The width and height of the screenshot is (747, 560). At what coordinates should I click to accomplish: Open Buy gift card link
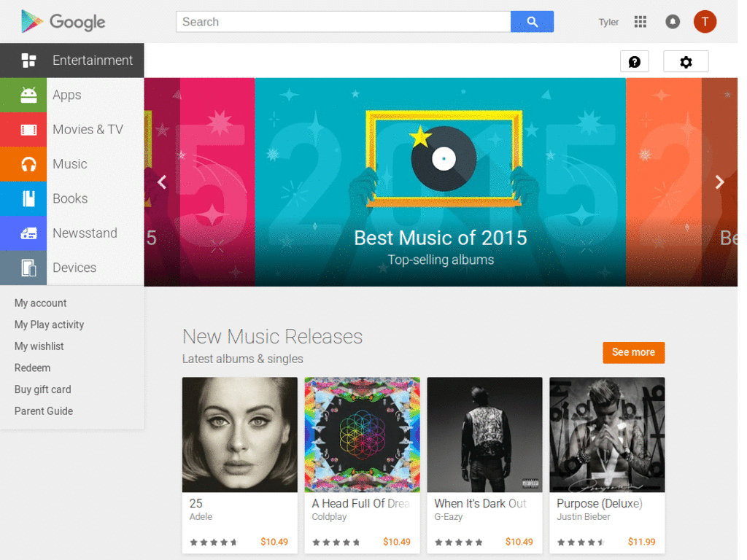point(43,389)
